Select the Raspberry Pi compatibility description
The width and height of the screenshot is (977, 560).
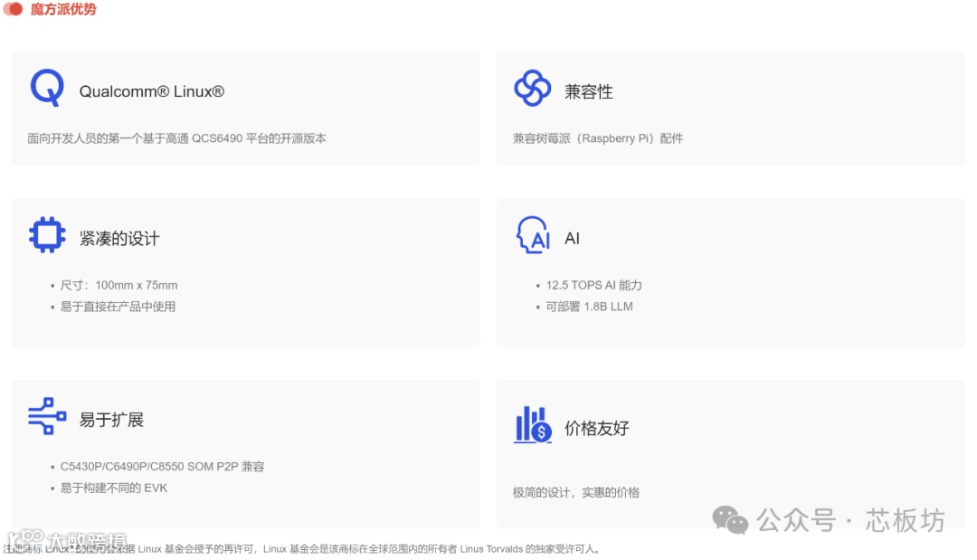tap(598, 138)
